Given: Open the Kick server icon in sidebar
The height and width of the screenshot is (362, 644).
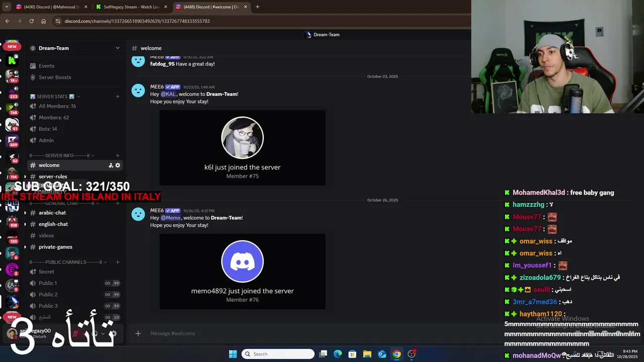Looking at the screenshot, I should click(x=12, y=60).
